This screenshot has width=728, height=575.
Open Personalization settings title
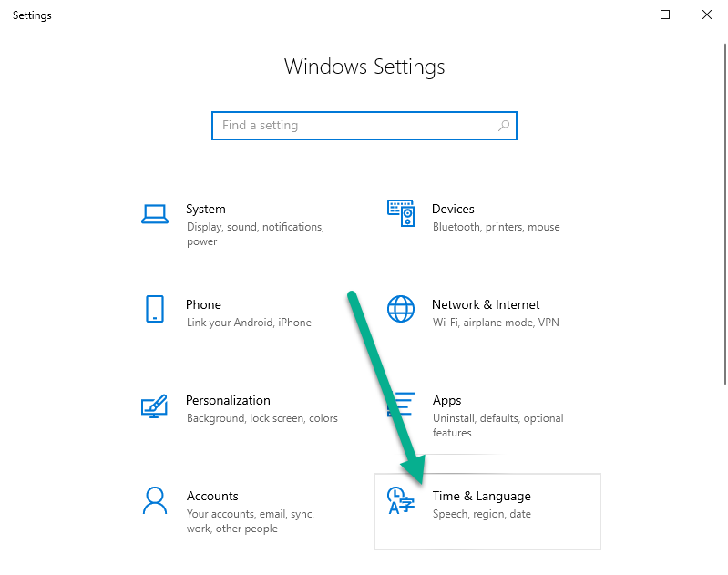pyautogui.click(x=228, y=400)
